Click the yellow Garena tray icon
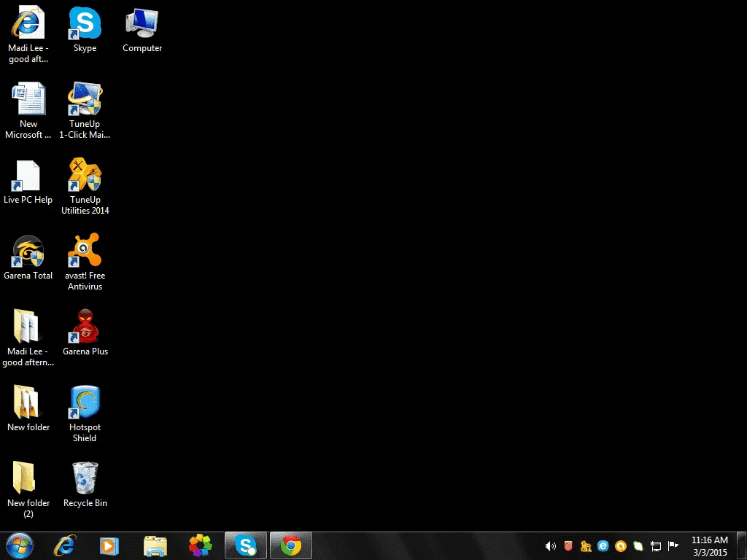The width and height of the screenshot is (747, 560). (x=586, y=546)
